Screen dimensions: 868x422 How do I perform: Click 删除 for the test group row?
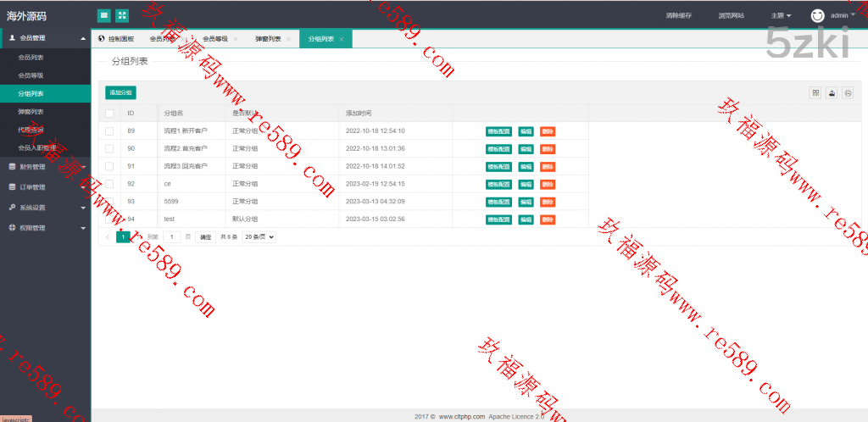click(548, 219)
